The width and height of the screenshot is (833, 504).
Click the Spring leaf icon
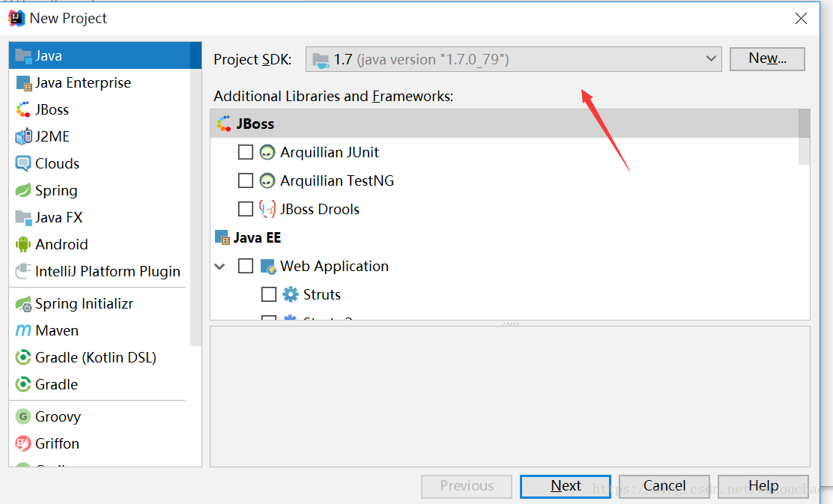[23, 191]
